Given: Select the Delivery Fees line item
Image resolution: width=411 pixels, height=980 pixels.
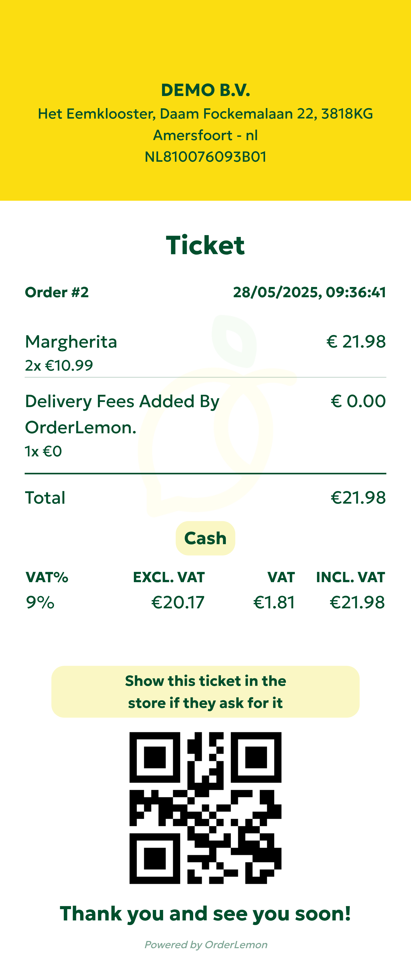Looking at the screenshot, I should pos(122,414).
